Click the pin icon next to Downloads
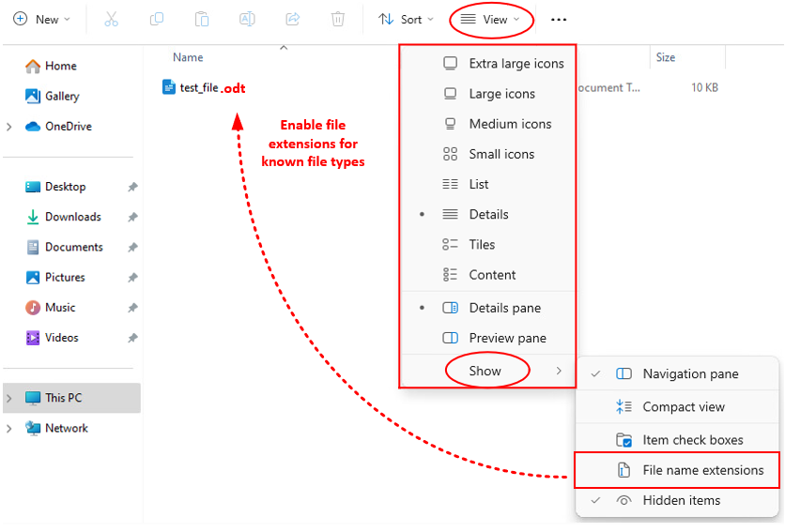Screen dimensions: 785x532 (132, 217)
